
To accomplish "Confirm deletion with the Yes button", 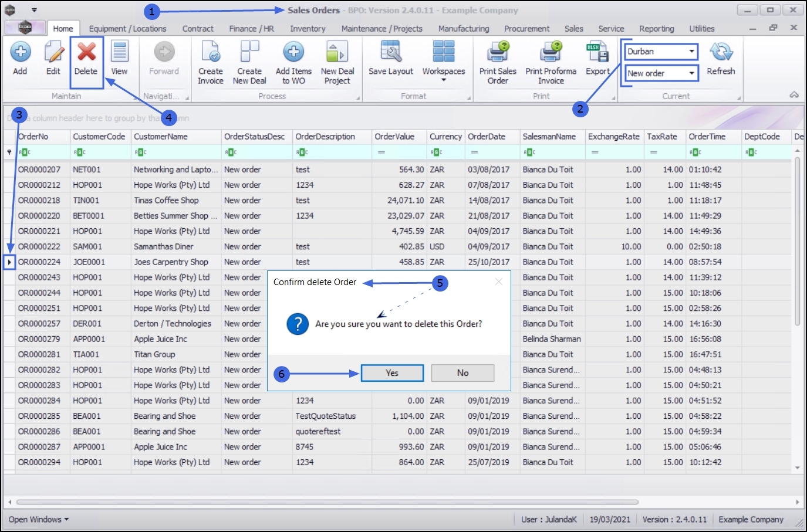I will (x=392, y=373).
